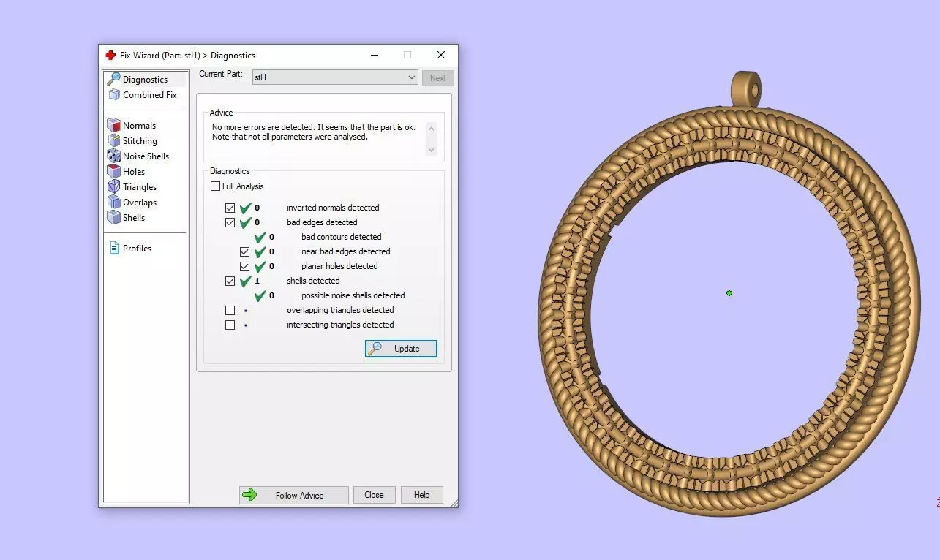
Task: Open the Profiles document icon
Action: click(114, 249)
